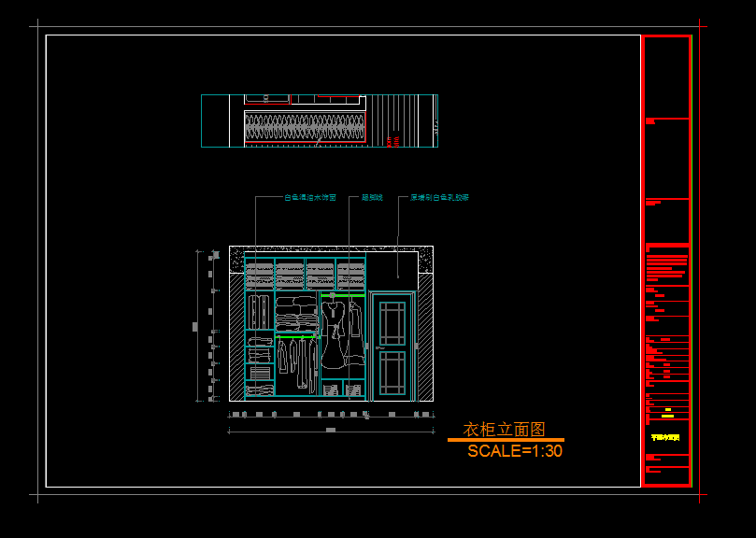
Task: Select the outer left vertical dimension line
Action: pyautogui.click(x=197, y=325)
